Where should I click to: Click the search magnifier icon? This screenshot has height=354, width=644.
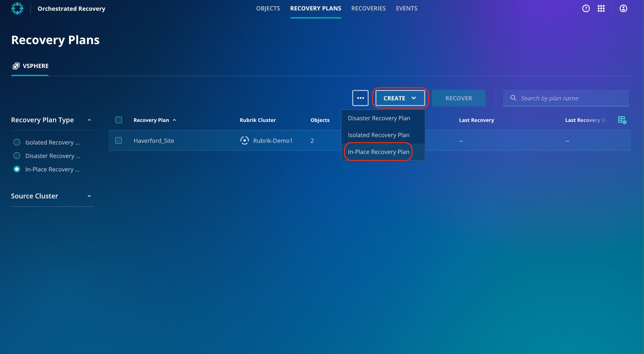513,98
